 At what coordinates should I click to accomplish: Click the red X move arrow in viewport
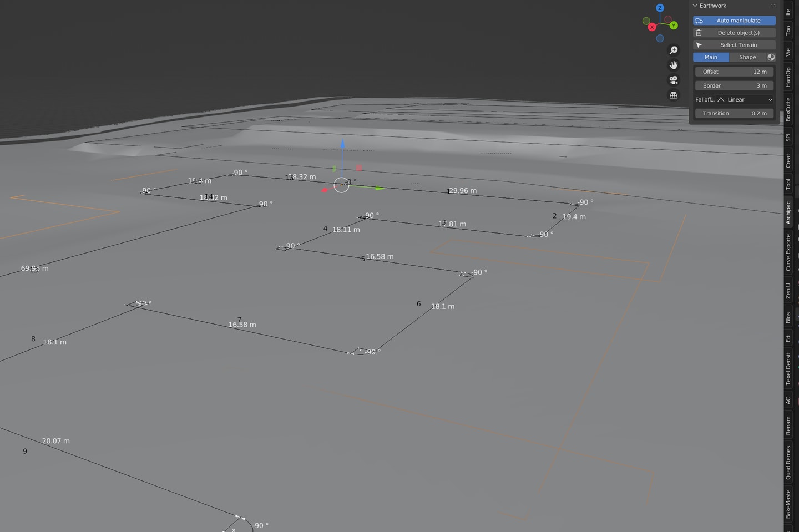point(325,190)
